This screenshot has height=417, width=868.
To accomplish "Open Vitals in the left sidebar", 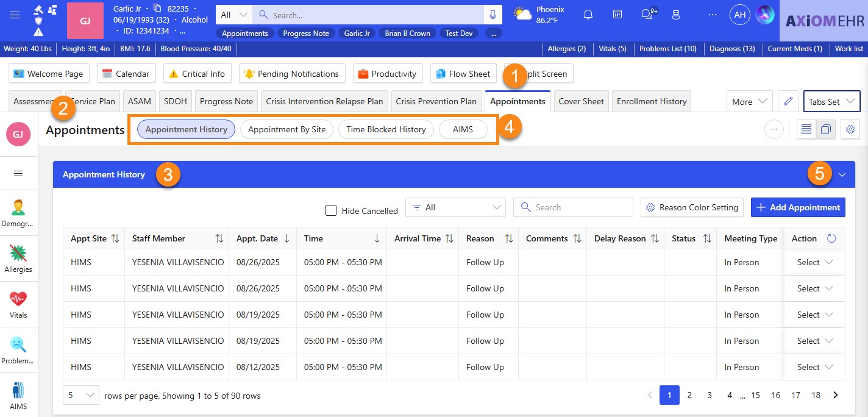I will [18, 304].
